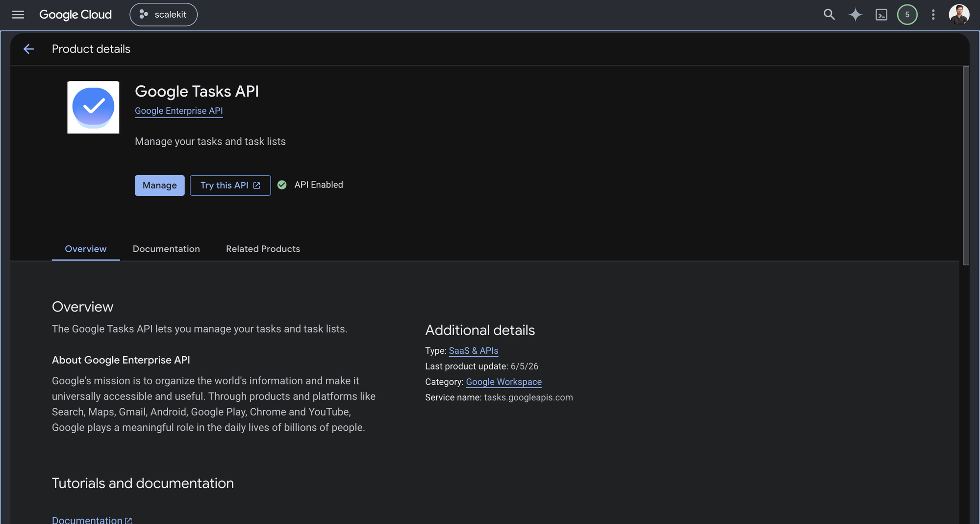Click the 'Product details' page title

tap(91, 49)
